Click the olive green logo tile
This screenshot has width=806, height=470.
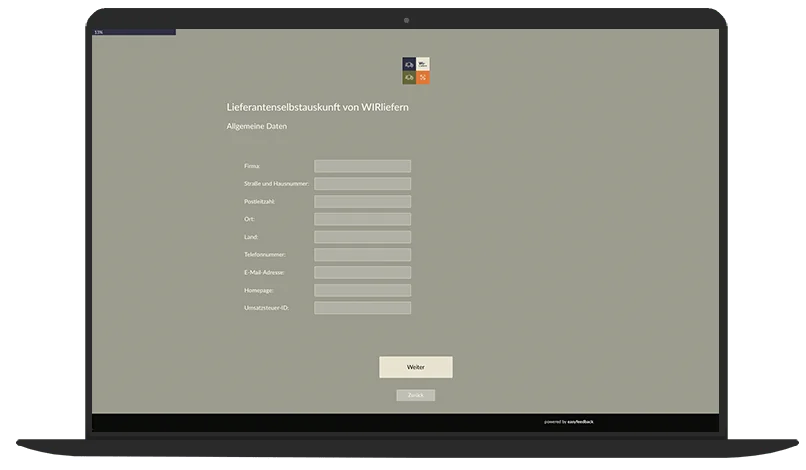(409, 78)
